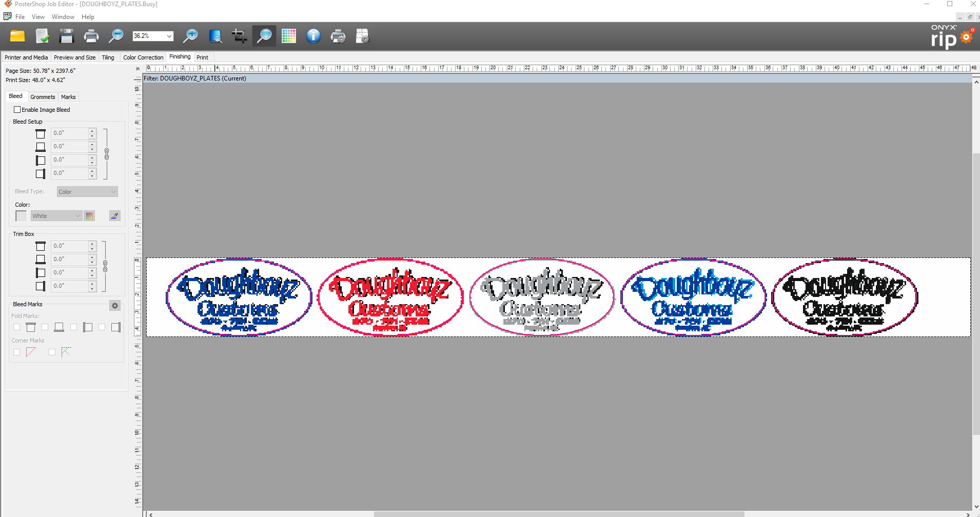
Task: Click the red Doughboyz Customs logo in preview
Action: pyautogui.click(x=390, y=297)
